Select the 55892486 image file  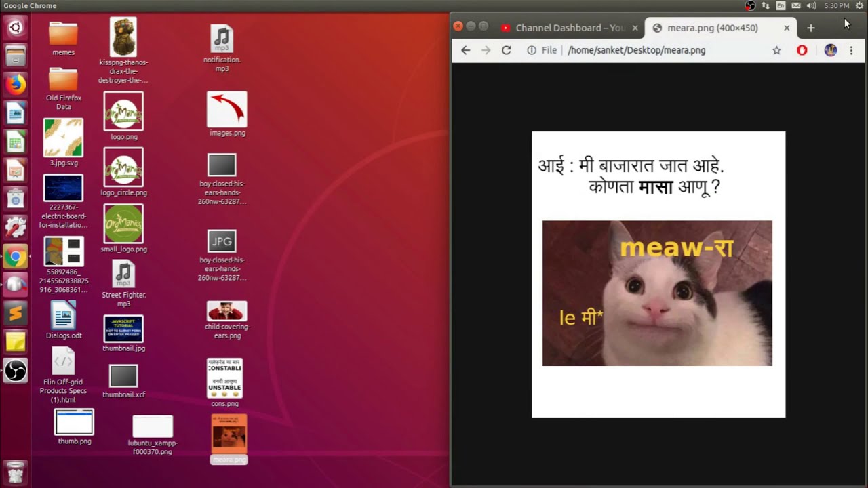[63, 264]
